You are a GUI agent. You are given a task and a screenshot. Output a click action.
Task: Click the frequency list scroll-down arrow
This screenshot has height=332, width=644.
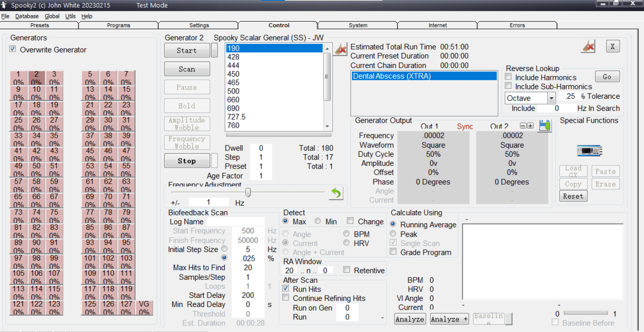(327, 126)
